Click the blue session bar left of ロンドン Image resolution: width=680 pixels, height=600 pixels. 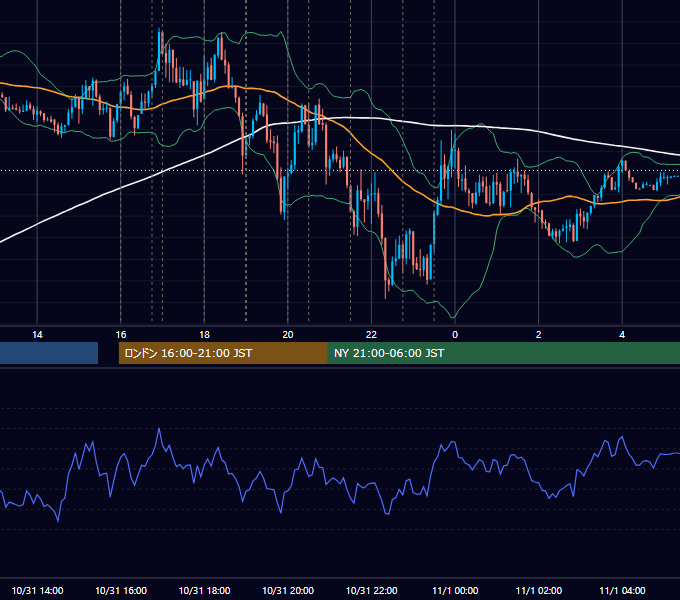tap(49, 353)
